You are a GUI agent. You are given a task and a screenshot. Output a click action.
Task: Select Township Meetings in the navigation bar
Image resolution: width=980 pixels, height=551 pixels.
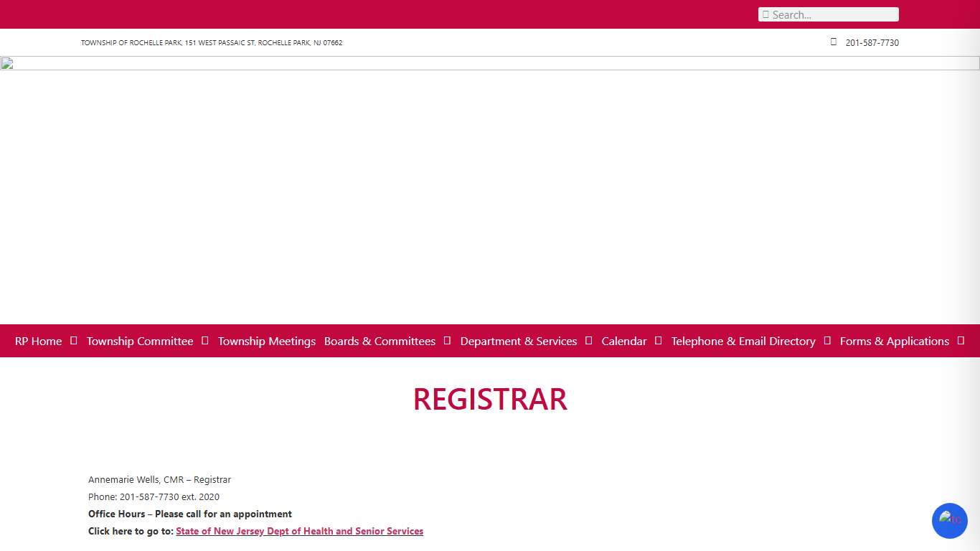coord(266,341)
